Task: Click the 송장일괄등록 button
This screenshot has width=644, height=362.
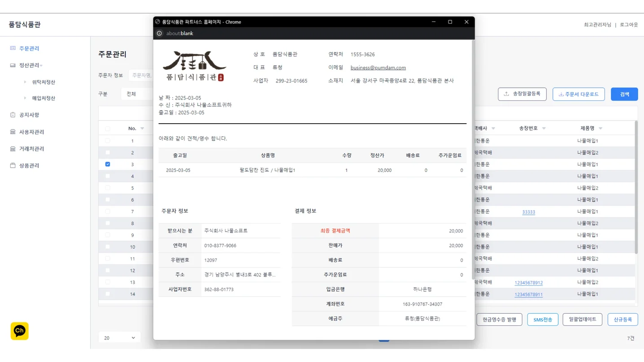Action: (522, 94)
